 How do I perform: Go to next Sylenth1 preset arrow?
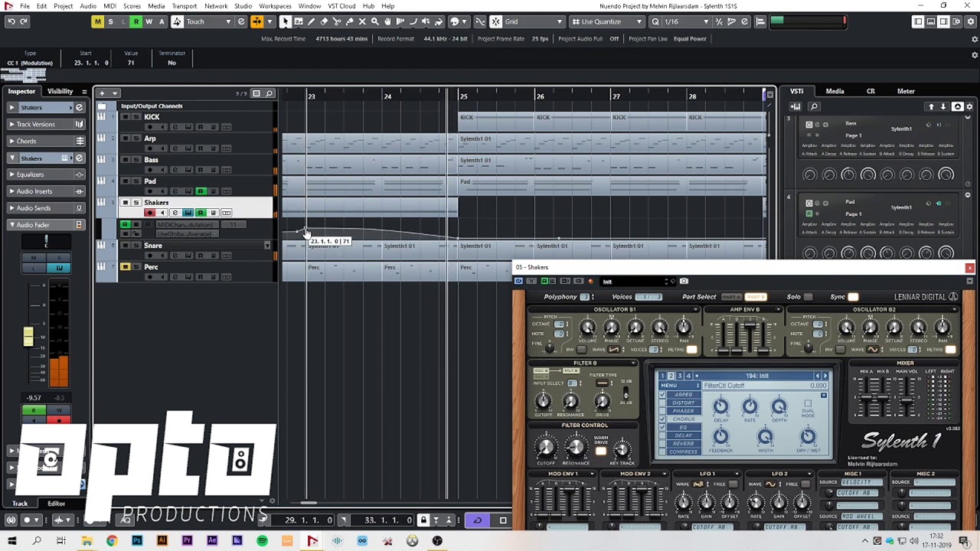825,376
